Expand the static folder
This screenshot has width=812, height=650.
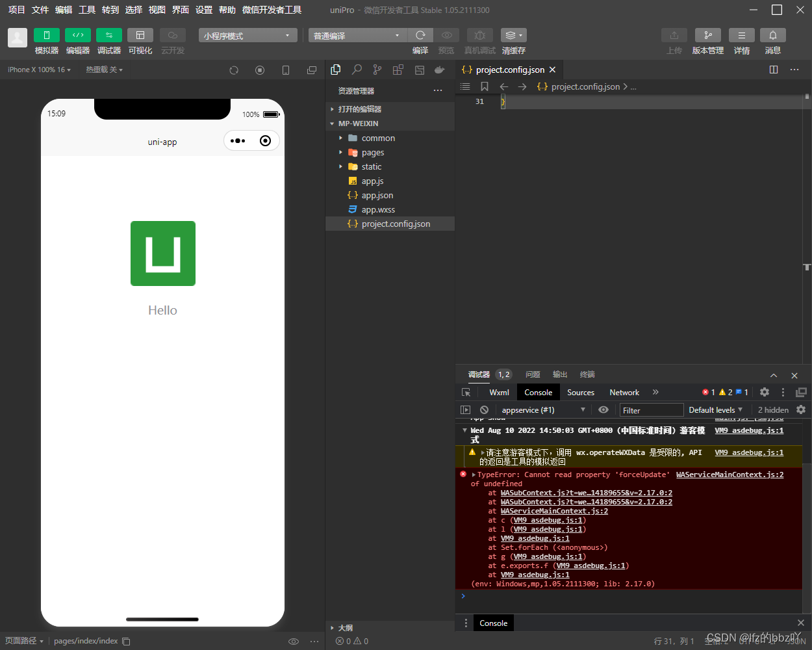(390, 166)
